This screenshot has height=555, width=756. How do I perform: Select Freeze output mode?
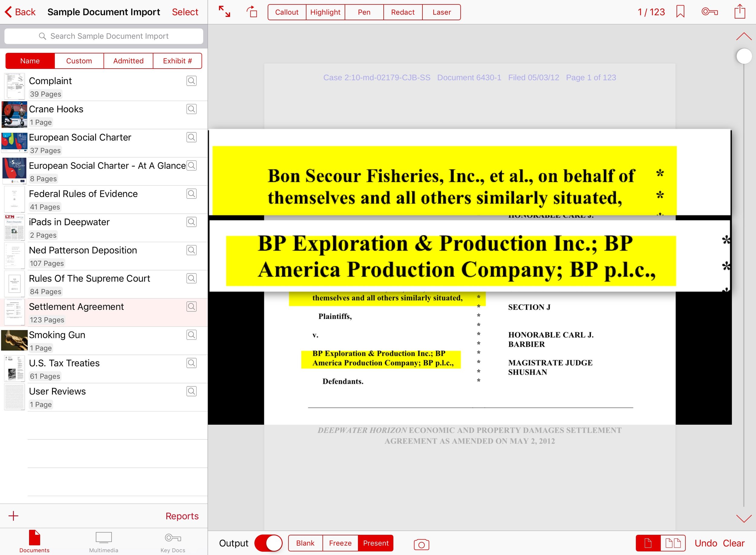tap(340, 543)
